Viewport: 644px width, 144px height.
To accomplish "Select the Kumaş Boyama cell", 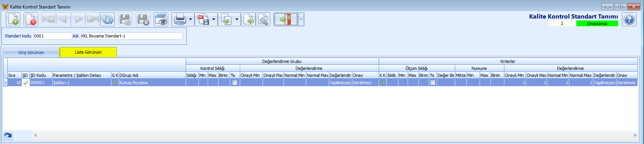I will [x=152, y=83].
